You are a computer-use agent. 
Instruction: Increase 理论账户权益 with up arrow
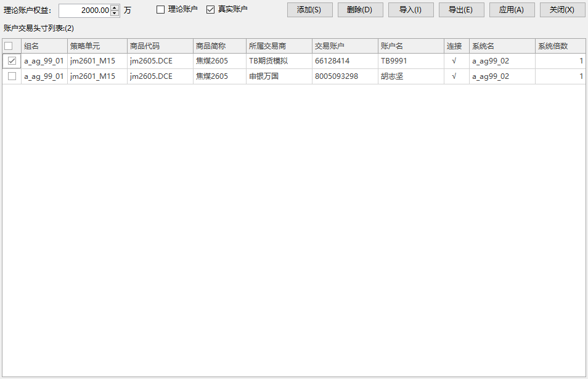click(115, 7)
